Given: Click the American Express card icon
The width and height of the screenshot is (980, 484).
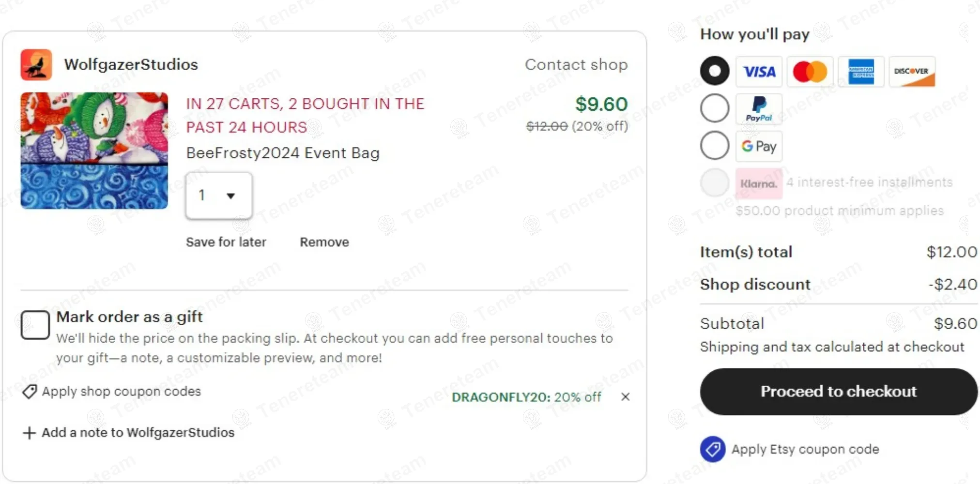Looking at the screenshot, I should pyautogui.click(x=861, y=72).
